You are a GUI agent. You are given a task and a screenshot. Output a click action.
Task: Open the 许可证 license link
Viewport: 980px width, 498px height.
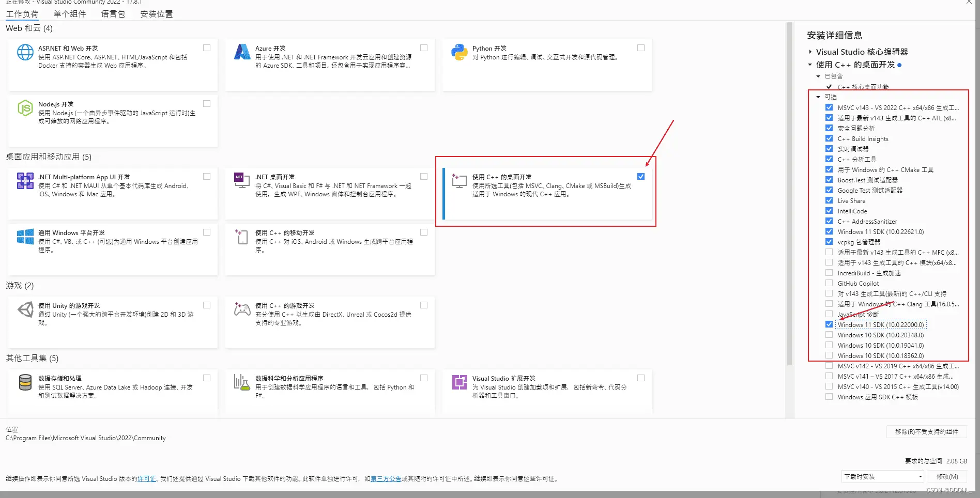point(147,479)
